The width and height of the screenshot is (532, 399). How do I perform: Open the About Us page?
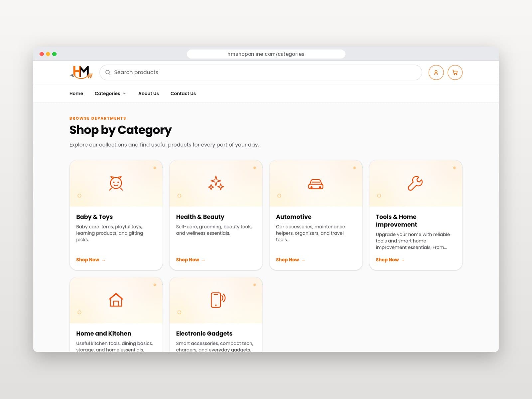coord(149,93)
